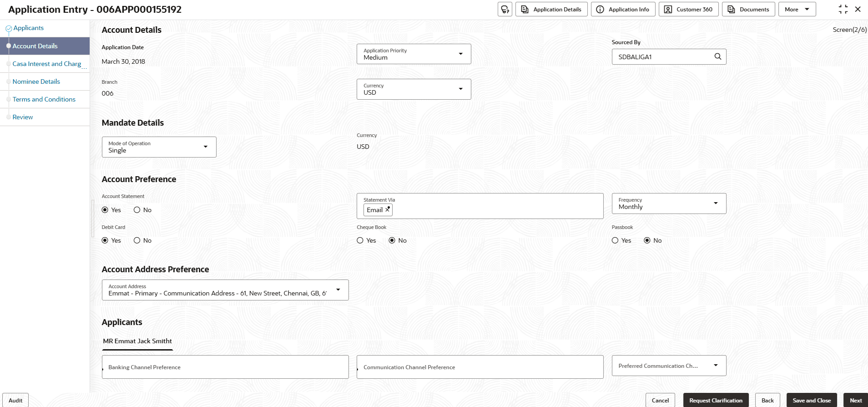Open the Mode of Operation dropdown

(x=159, y=147)
